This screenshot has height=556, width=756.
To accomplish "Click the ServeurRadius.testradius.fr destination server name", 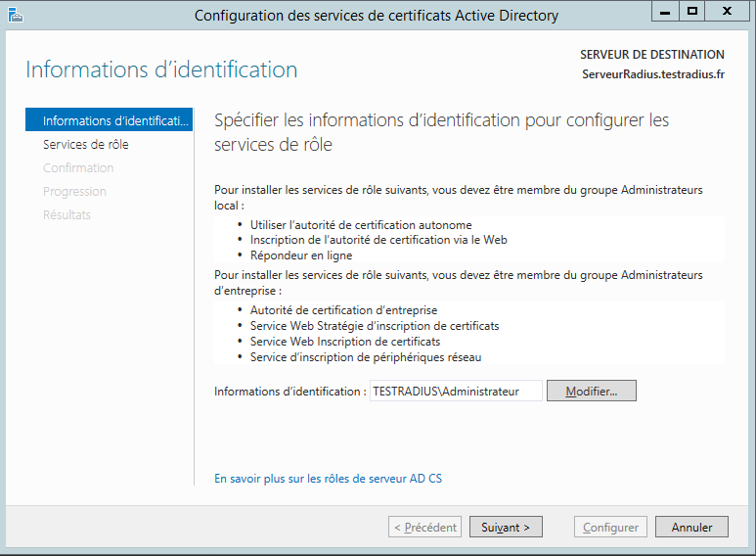I will 652,74.
